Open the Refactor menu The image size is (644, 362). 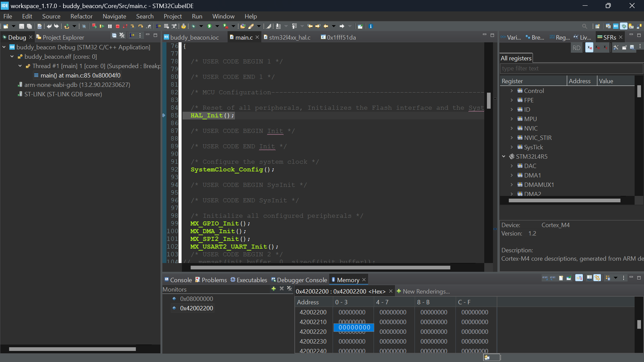82,16
